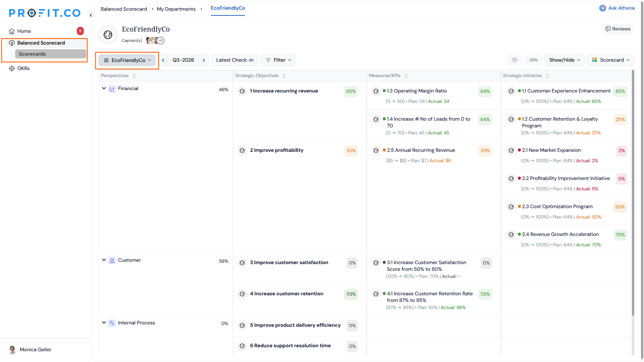Open Home in the sidebar
The height and width of the screenshot is (362, 644).
[x=24, y=31]
